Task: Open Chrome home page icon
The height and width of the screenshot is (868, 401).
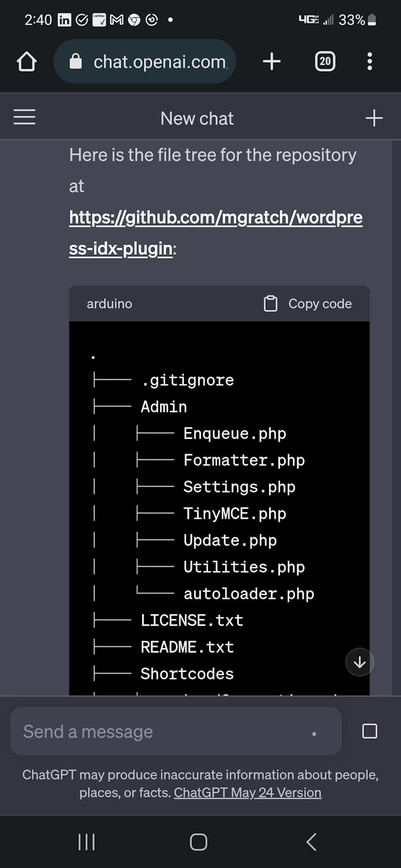Action: click(x=26, y=61)
